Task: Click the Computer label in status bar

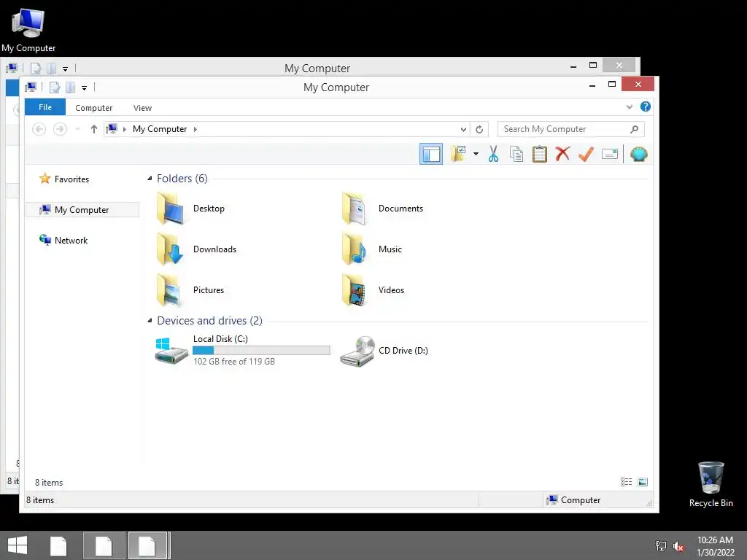Action: [580, 500]
